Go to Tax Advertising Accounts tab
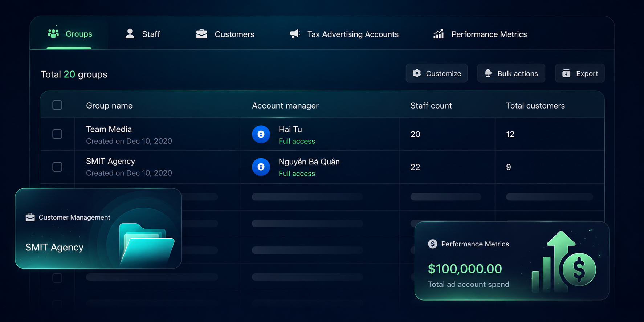 click(x=344, y=34)
